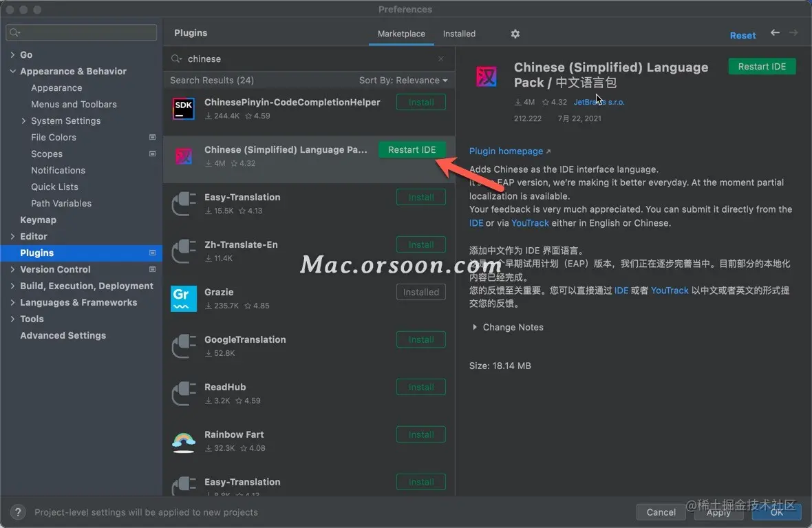Click the project-level marker icon beside File Colors

click(x=152, y=137)
